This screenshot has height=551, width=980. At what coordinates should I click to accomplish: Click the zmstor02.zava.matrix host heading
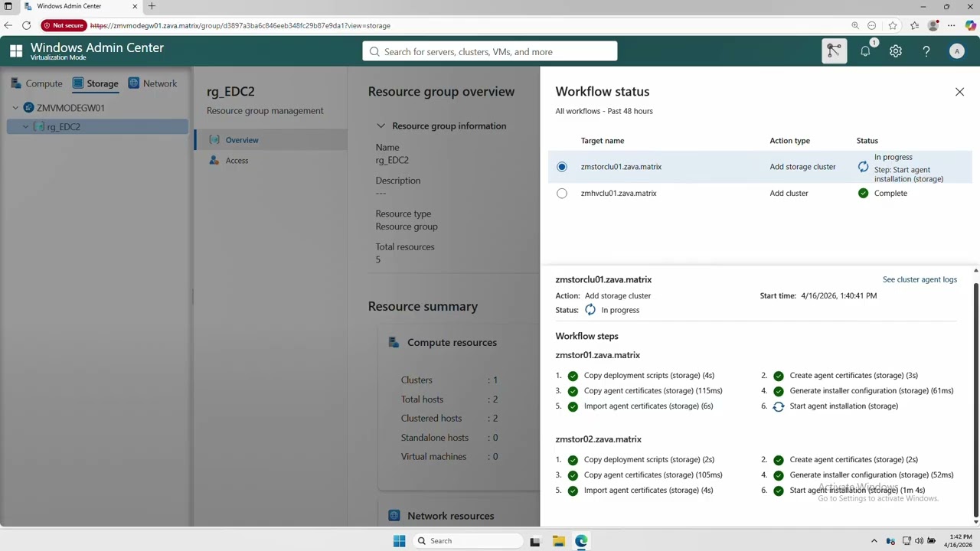pyautogui.click(x=599, y=439)
